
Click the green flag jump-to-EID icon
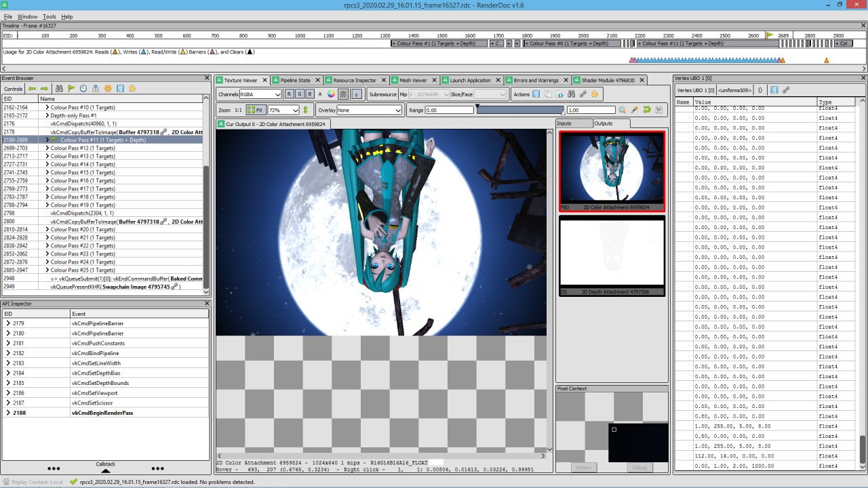[x=71, y=89]
